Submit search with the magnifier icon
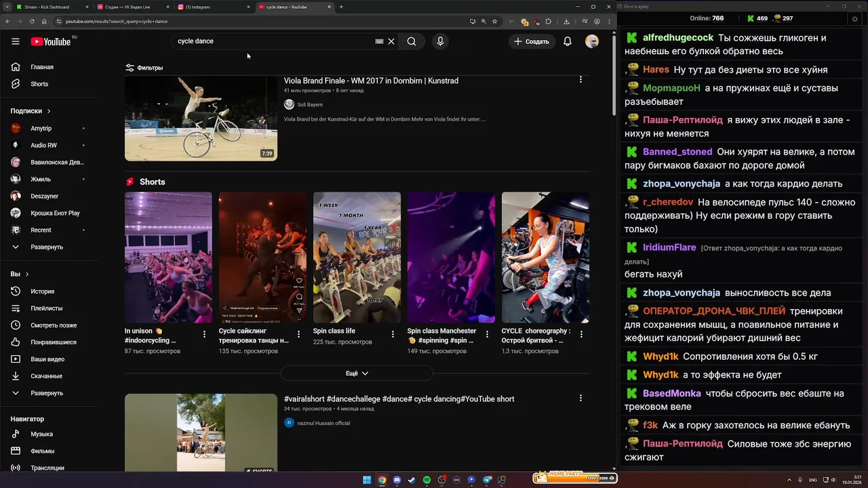The height and width of the screenshot is (488, 868). [x=411, y=41]
